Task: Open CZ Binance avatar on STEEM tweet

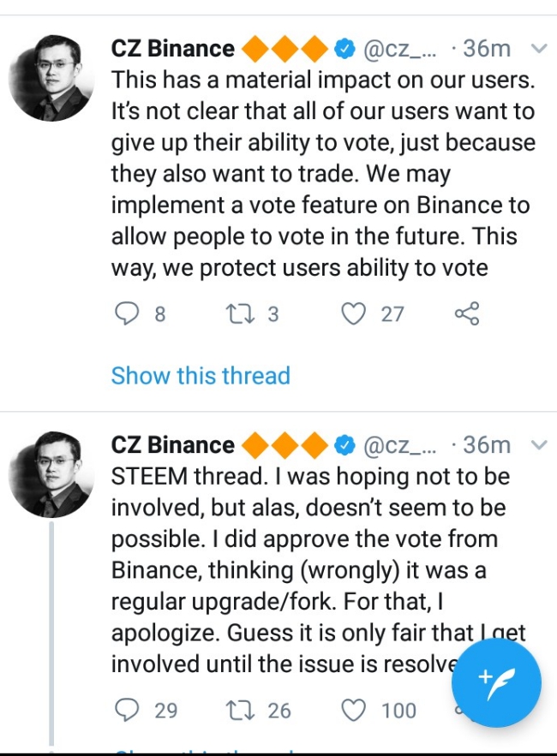Action: pos(51,474)
